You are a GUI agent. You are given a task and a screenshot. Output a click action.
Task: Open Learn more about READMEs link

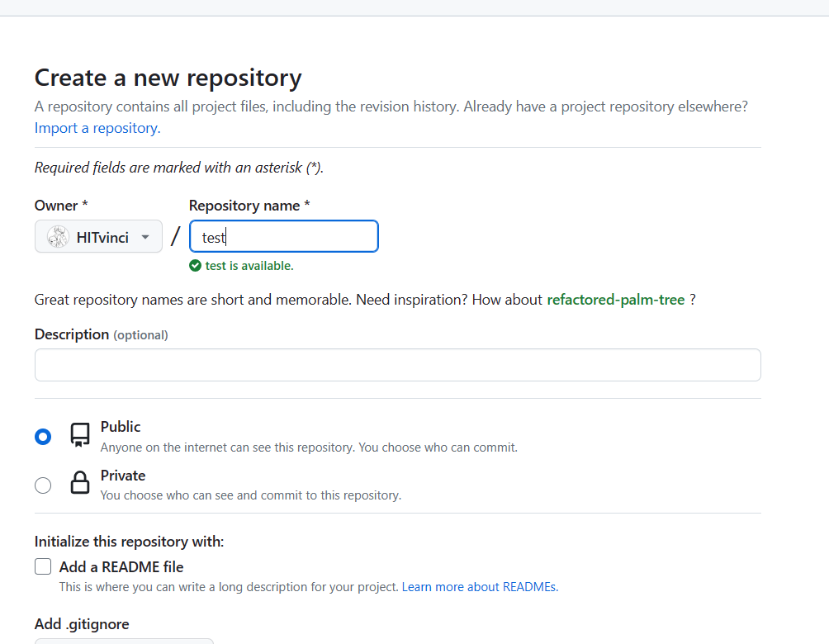[480, 587]
